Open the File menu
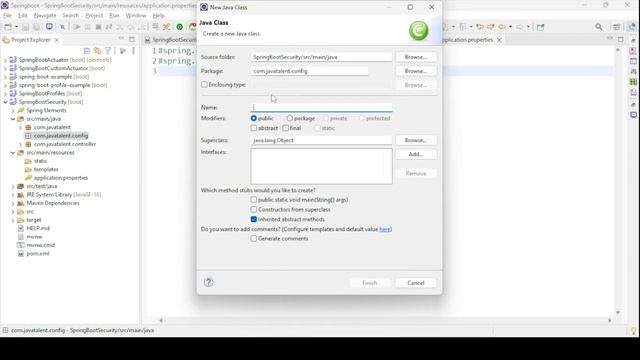The height and width of the screenshot is (360, 640). coord(7,16)
